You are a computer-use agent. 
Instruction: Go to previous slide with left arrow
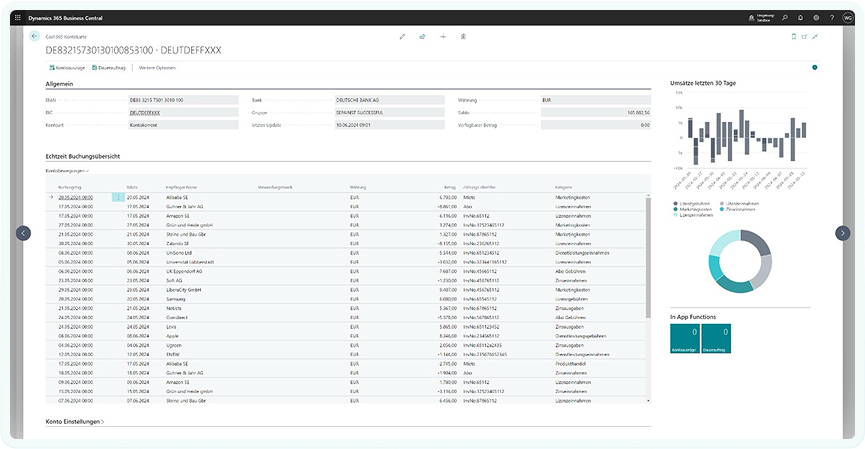coord(23,233)
